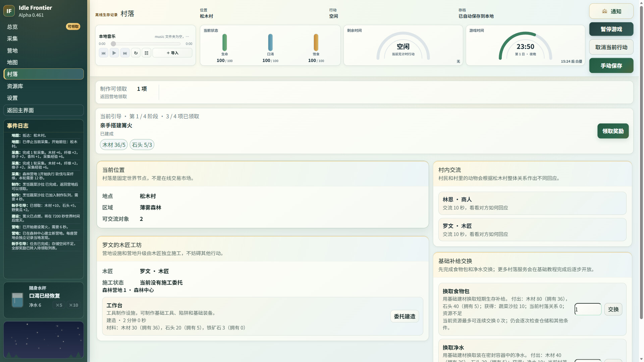Viewport: 644px width, 362px height.
Task: Click the ×5 water cup button
Action: (x=59, y=305)
